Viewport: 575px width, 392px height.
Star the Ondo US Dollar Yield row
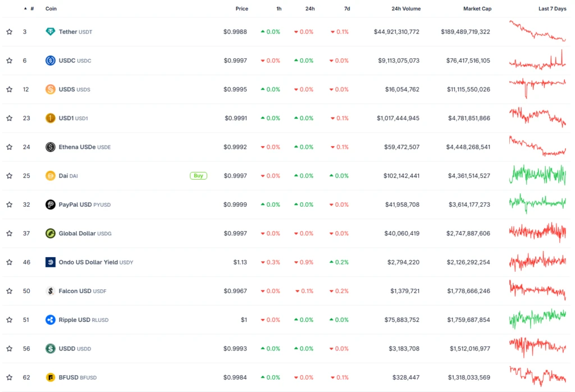(x=9, y=262)
